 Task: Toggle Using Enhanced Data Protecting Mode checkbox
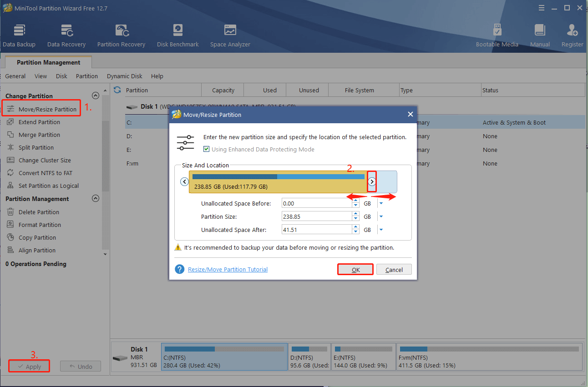point(207,149)
